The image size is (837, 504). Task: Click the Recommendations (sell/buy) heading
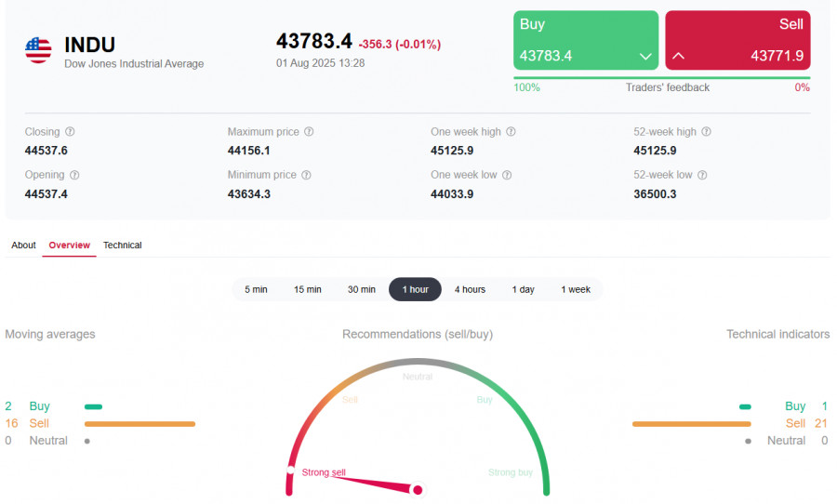coord(418,334)
